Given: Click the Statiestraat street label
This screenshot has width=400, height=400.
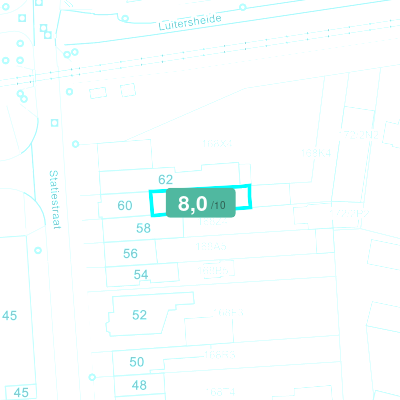Looking at the screenshot, I should coord(54,199).
